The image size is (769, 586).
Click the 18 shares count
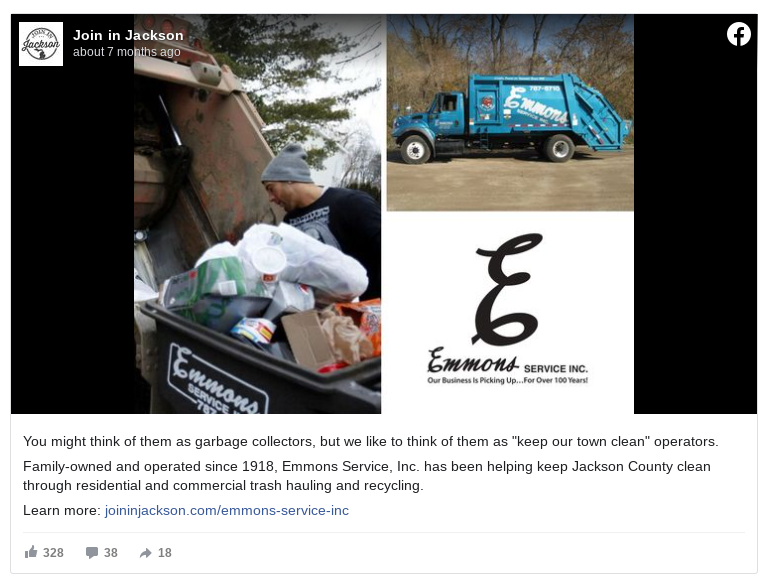pos(165,553)
